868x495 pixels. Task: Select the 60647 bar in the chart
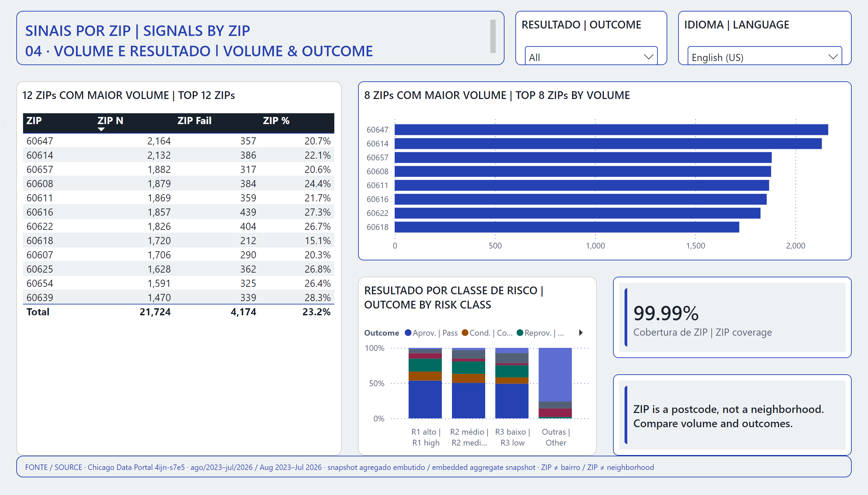click(x=611, y=130)
